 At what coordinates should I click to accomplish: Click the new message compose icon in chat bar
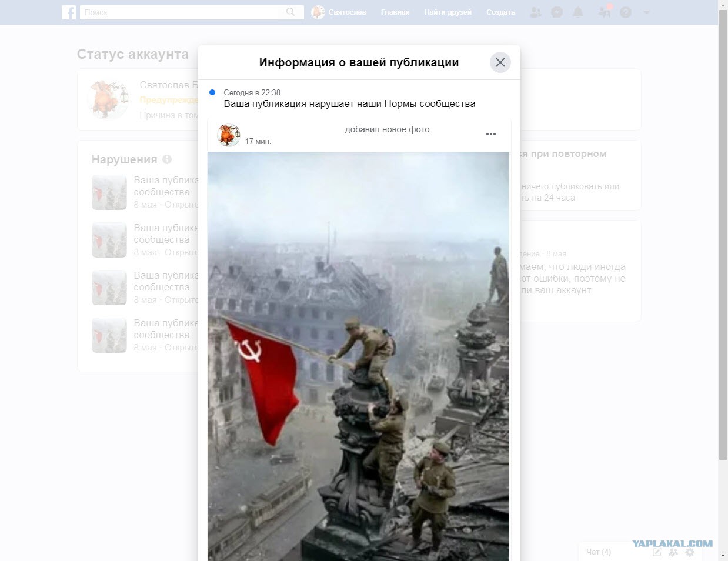(x=657, y=552)
